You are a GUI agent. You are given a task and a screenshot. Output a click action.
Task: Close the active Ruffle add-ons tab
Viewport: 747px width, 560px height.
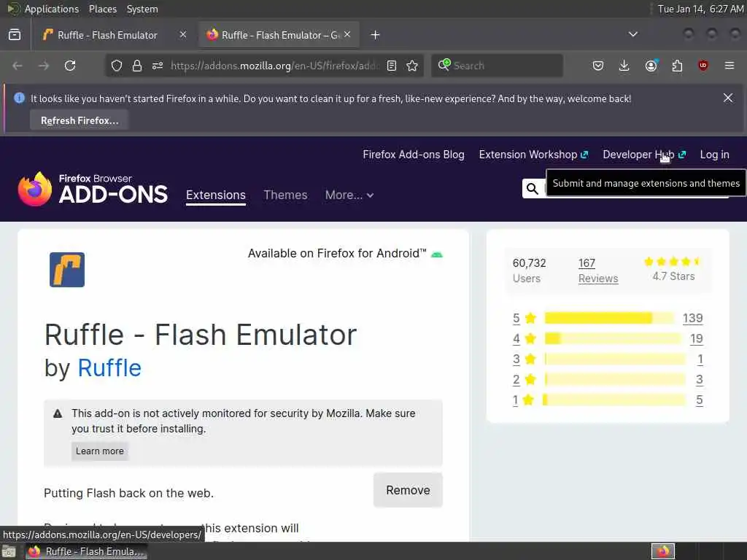point(347,35)
